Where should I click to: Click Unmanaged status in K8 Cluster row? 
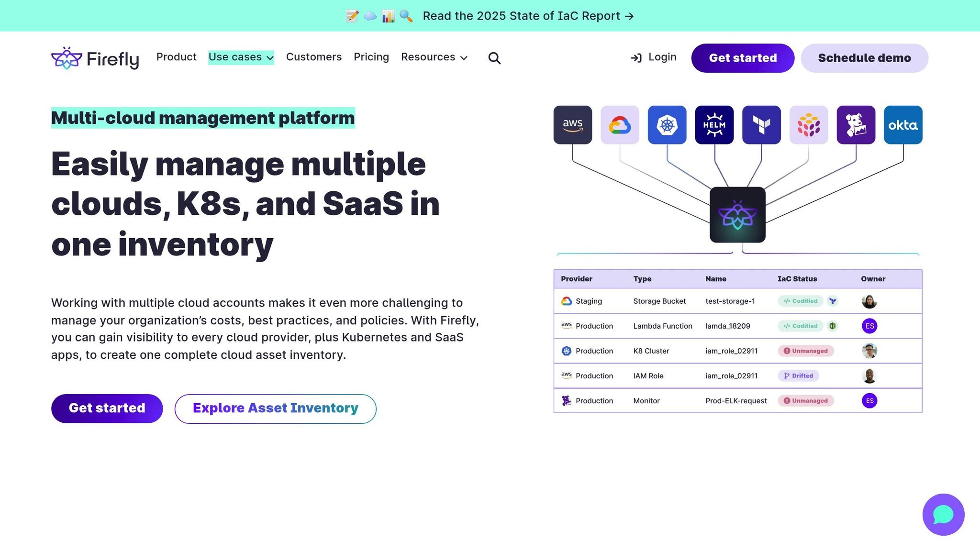pyautogui.click(x=806, y=351)
